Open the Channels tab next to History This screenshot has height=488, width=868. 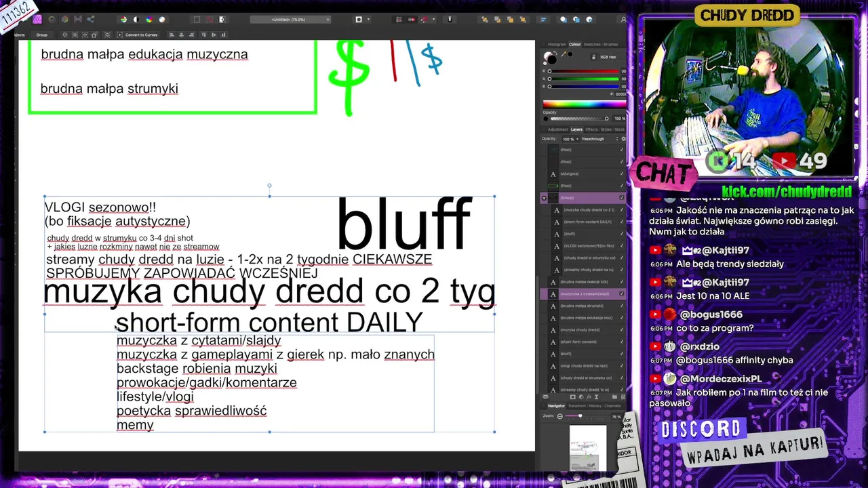612,406
